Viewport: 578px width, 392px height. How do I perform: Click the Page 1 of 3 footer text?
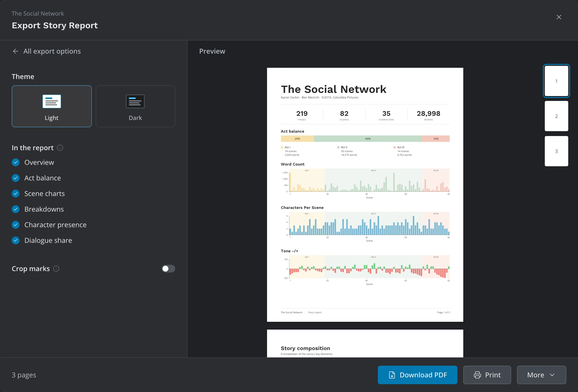(444, 313)
